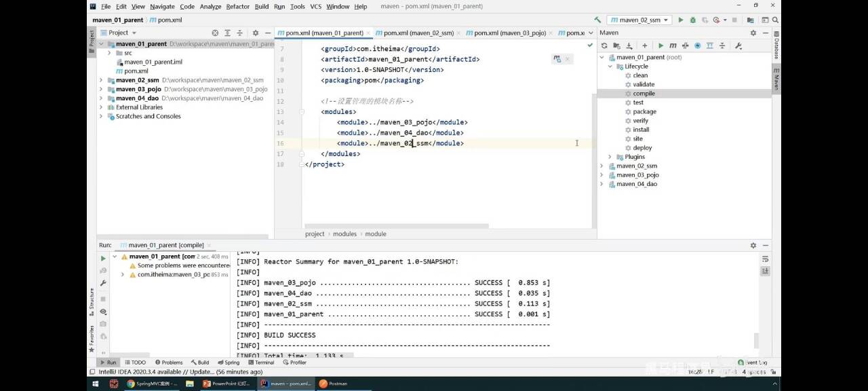The height and width of the screenshot is (391, 868).
Task: Open Terminal tool window button
Action: 260,362
